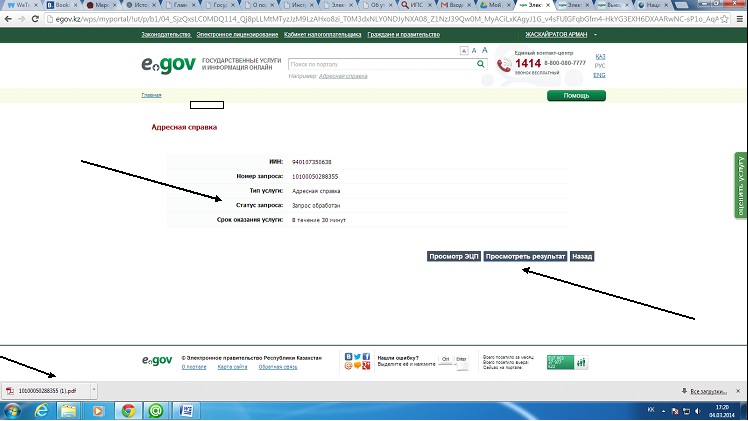
Task: Select the largest font size 'A' icon
Action: (x=485, y=49)
